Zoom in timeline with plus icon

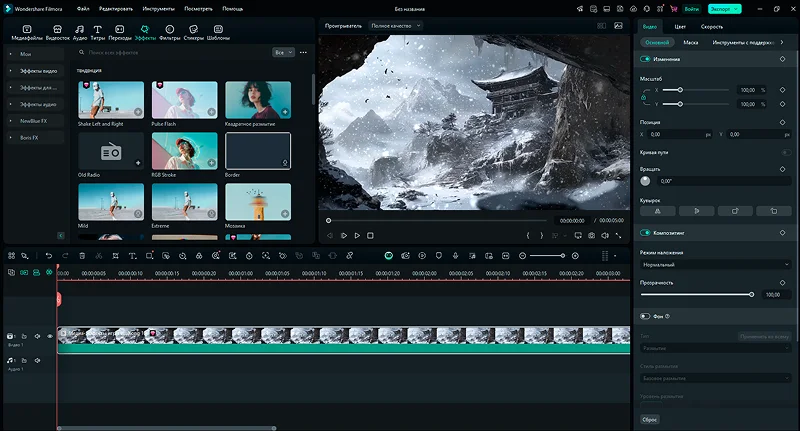pos(575,256)
